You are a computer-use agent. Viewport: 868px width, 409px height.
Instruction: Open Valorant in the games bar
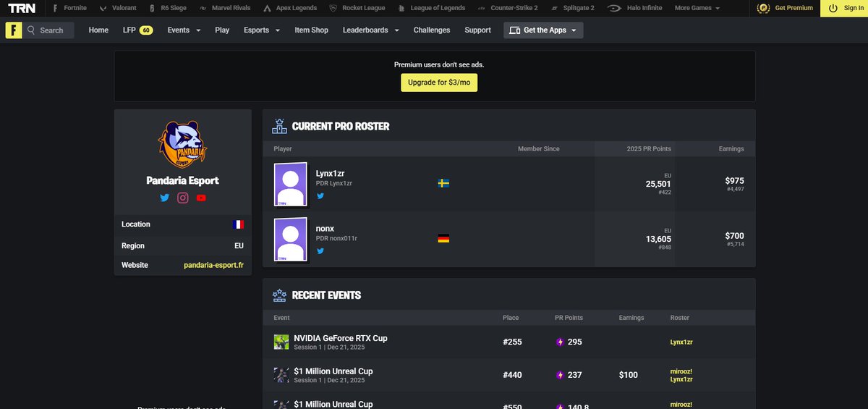(118, 8)
